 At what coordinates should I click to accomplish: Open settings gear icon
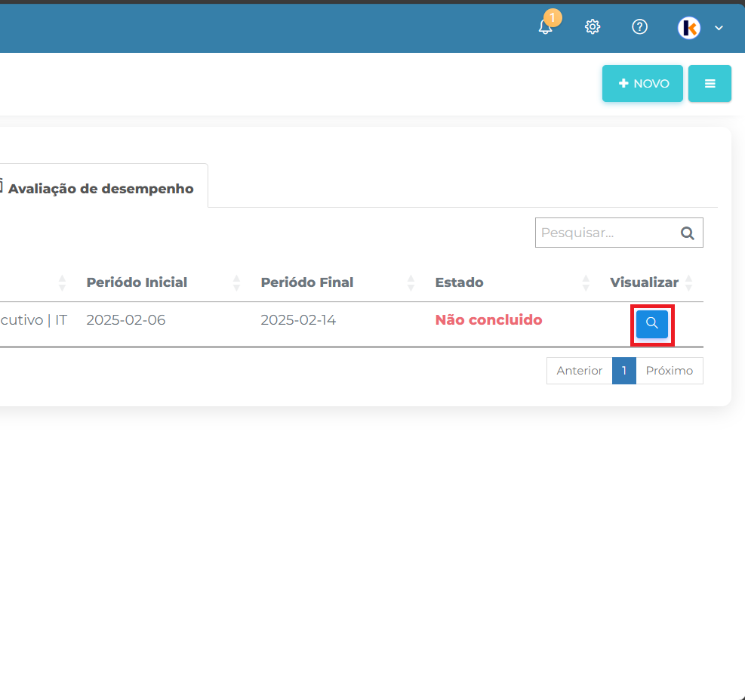pyautogui.click(x=593, y=26)
